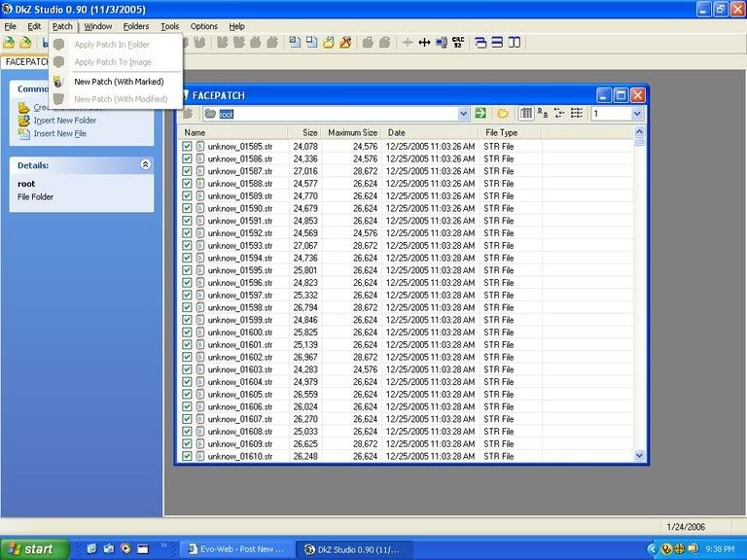Click the Internet Explorer quick launch icon
This screenshot has width=747, height=560.
pyautogui.click(x=91, y=549)
